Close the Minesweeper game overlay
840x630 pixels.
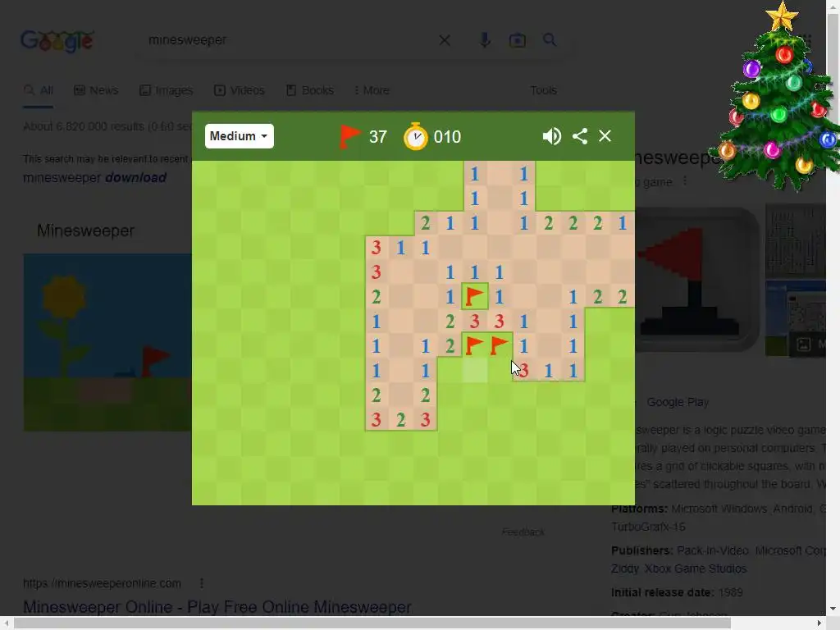605,136
